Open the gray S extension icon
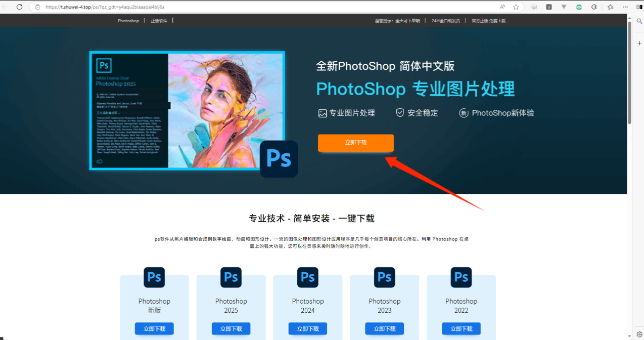644x340 pixels. [x=549, y=7]
